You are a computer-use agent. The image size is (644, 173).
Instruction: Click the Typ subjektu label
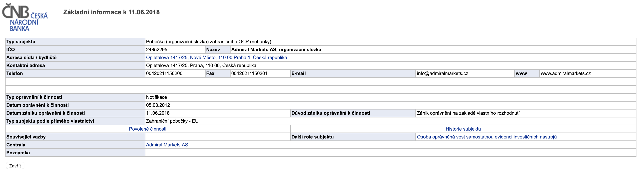tap(21, 42)
